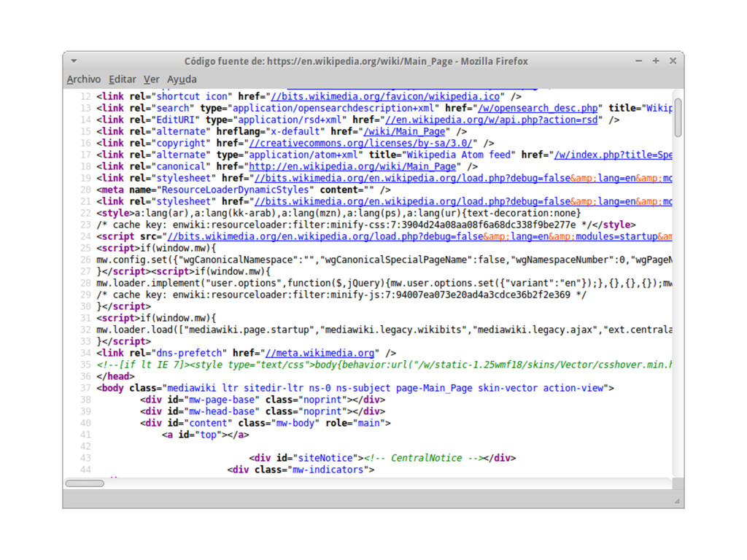The width and height of the screenshot is (747, 560).
Task: Click the /wiki/Main_Page href on line 15
Action: 404,131
